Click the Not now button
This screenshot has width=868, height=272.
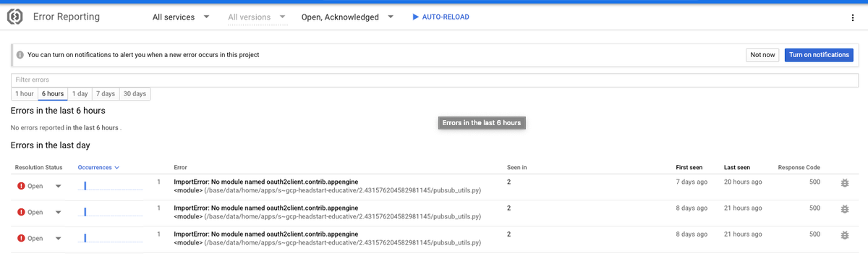point(762,55)
